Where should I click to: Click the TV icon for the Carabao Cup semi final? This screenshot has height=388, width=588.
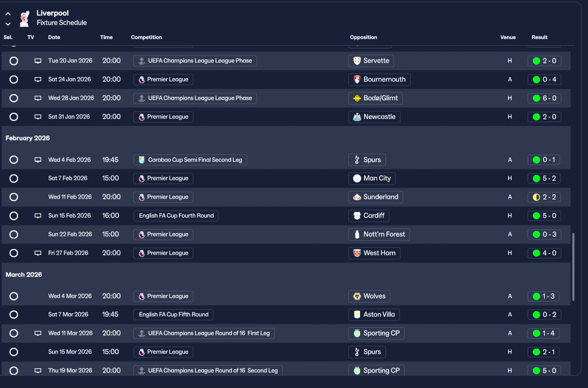point(38,160)
